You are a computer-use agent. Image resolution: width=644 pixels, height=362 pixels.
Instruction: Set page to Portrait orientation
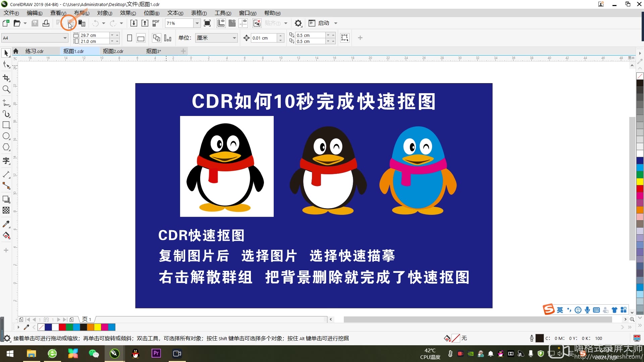(x=129, y=38)
